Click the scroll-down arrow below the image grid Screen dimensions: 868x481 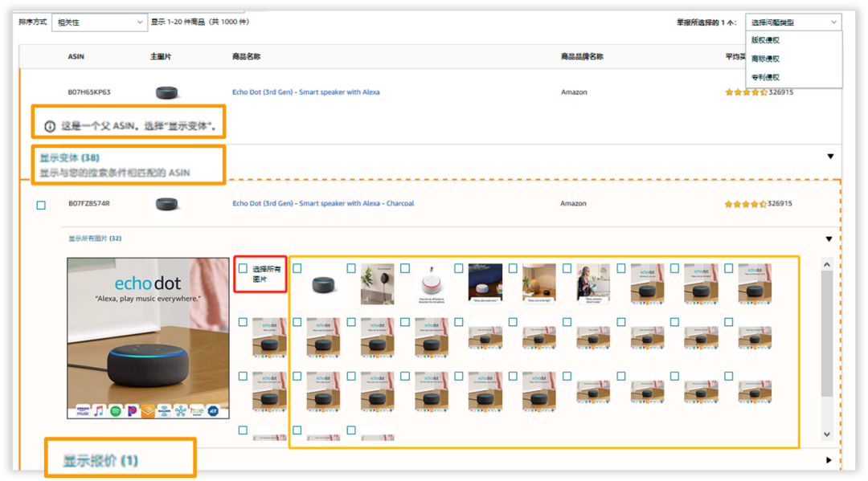827,434
